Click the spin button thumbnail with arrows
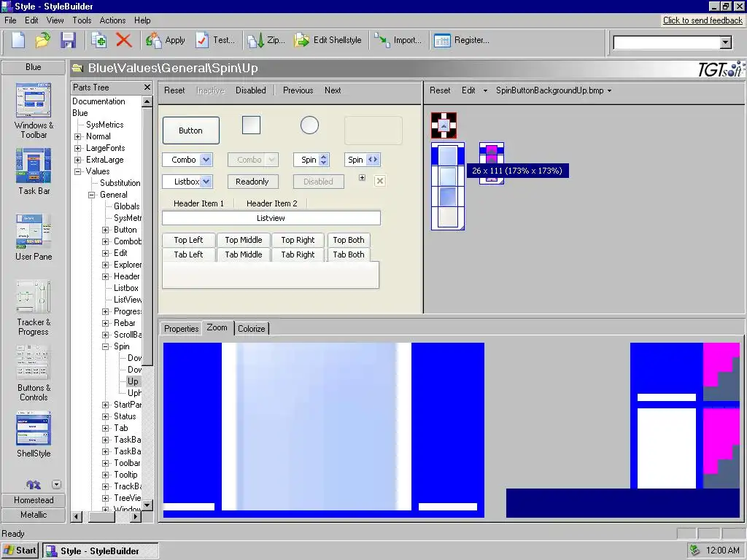This screenshot has width=747, height=560. (444, 125)
